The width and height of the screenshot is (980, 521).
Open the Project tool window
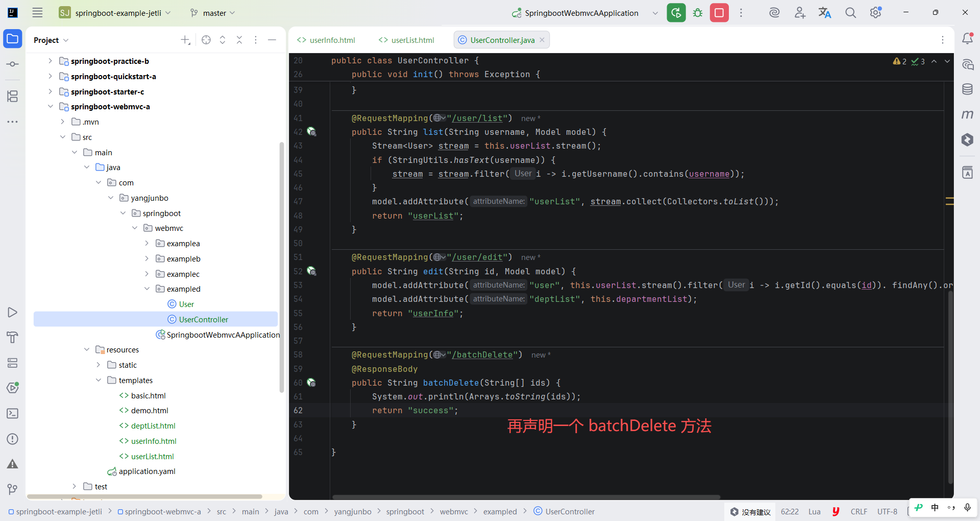click(13, 39)
